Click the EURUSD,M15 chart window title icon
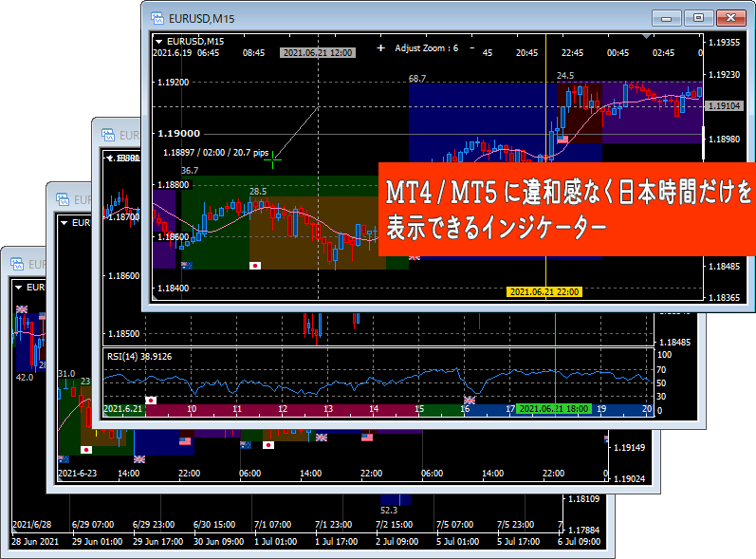 click(157, 18)
